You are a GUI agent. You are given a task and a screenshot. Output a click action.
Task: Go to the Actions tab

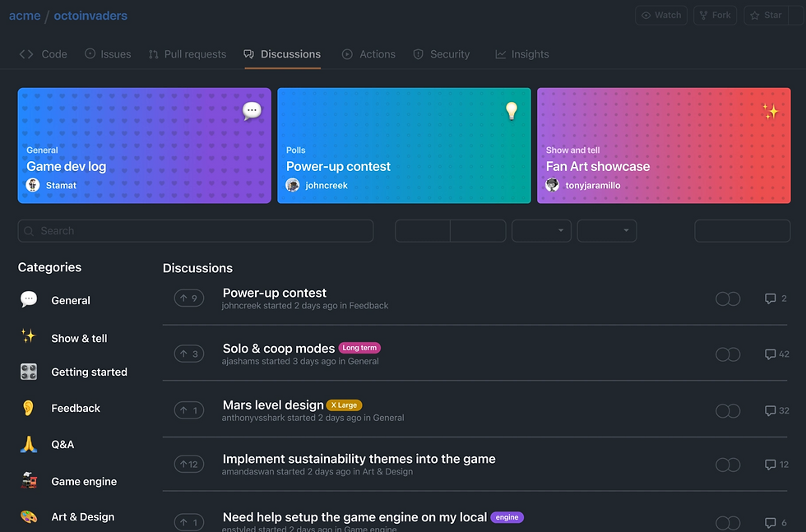[x=368, y=54]
